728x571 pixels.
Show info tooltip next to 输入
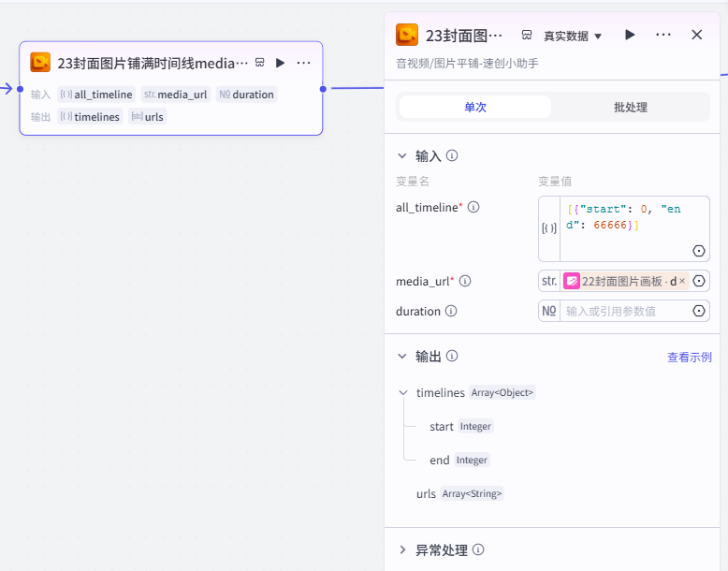tap(452, 155)
